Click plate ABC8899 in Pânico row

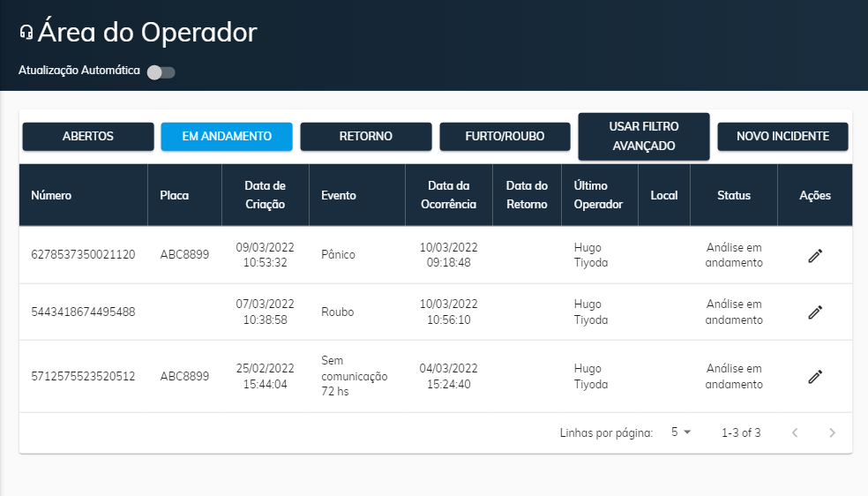point(184,255)
